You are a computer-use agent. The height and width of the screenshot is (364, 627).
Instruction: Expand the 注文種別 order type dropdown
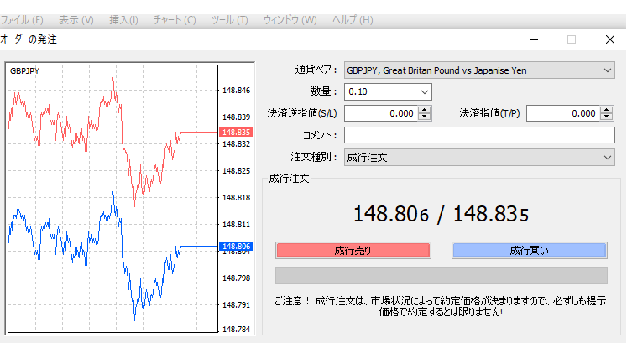point(607,157)
